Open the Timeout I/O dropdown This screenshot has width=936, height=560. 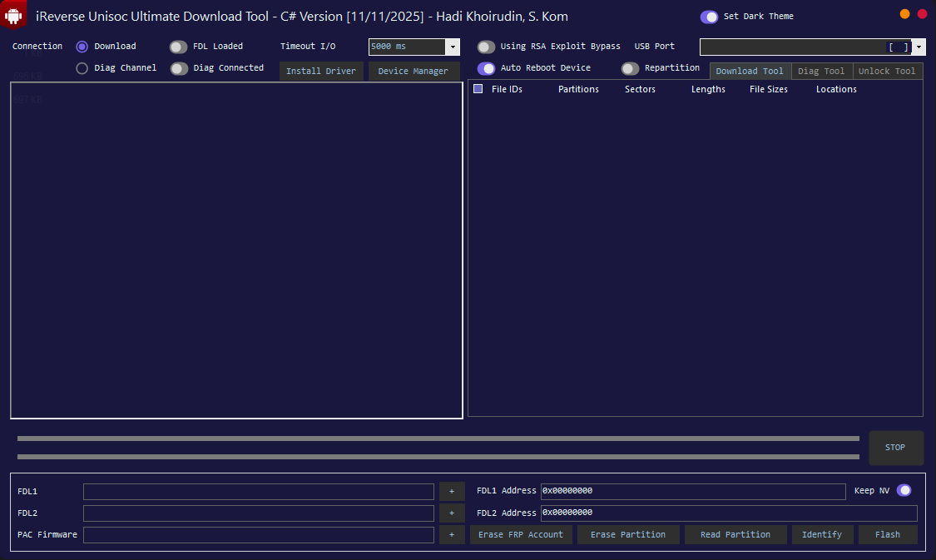[453, 47]
